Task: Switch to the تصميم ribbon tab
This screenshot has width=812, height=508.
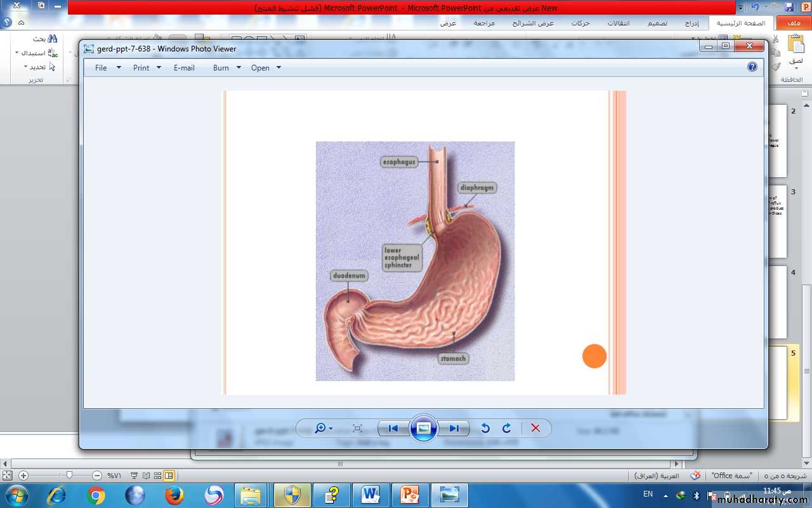Action: 657,23
